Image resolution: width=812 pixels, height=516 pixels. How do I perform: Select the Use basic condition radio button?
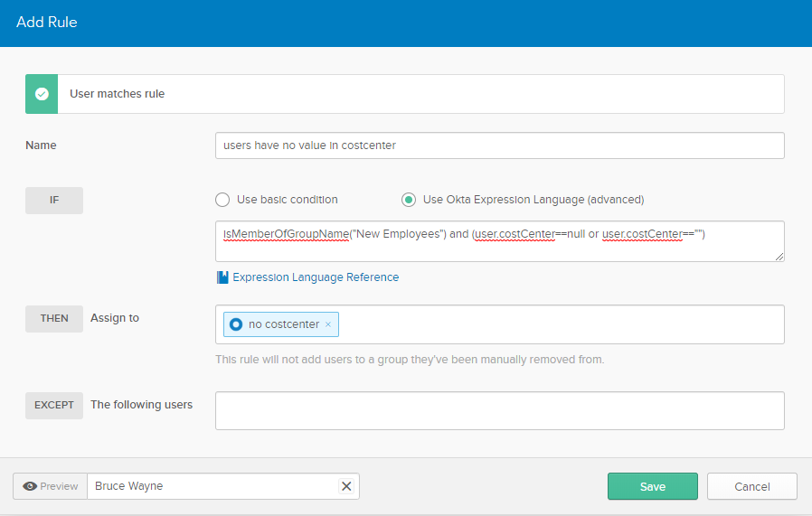tap(222, 200)
